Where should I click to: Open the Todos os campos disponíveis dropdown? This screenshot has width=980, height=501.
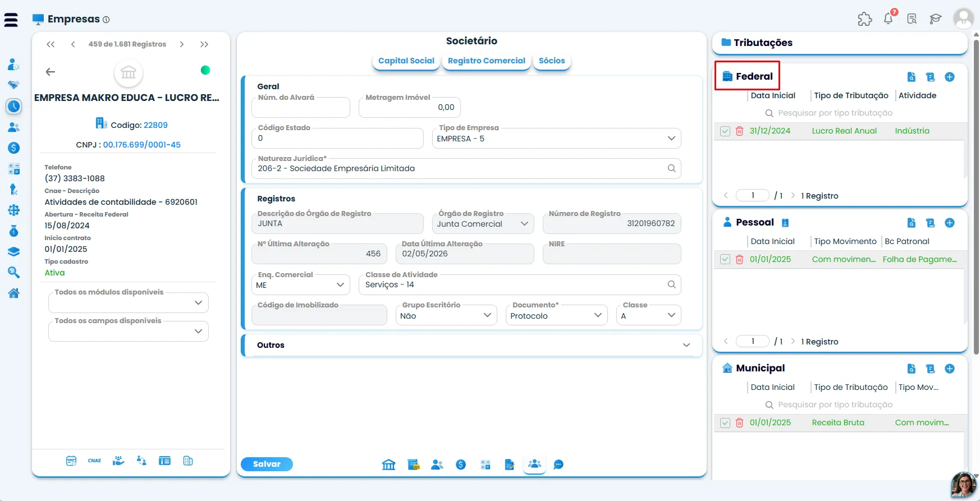(x=129, y=331)
